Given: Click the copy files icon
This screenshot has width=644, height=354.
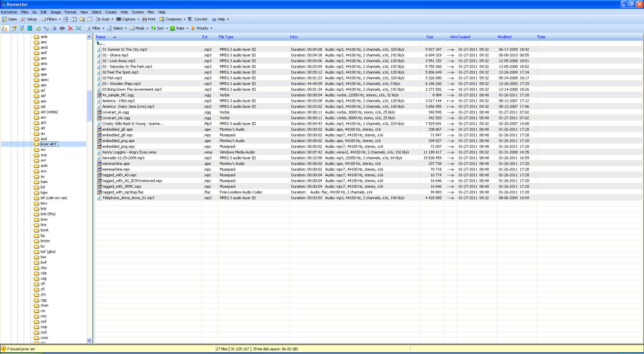Looking at the screenshot, I should [46, 28].
